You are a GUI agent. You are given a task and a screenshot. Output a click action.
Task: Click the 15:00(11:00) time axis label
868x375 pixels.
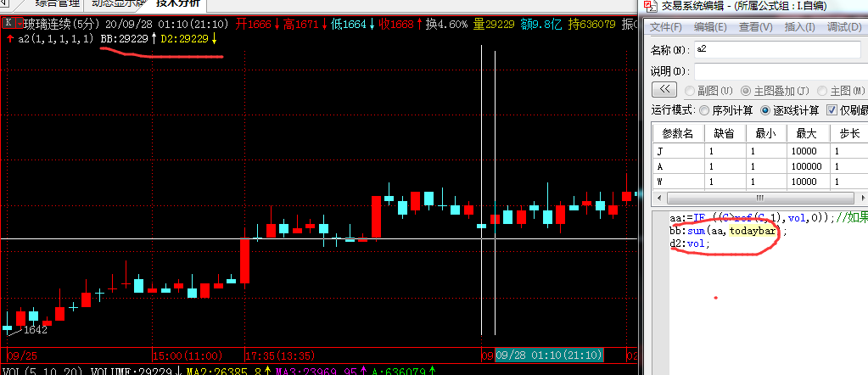(188, 355)
